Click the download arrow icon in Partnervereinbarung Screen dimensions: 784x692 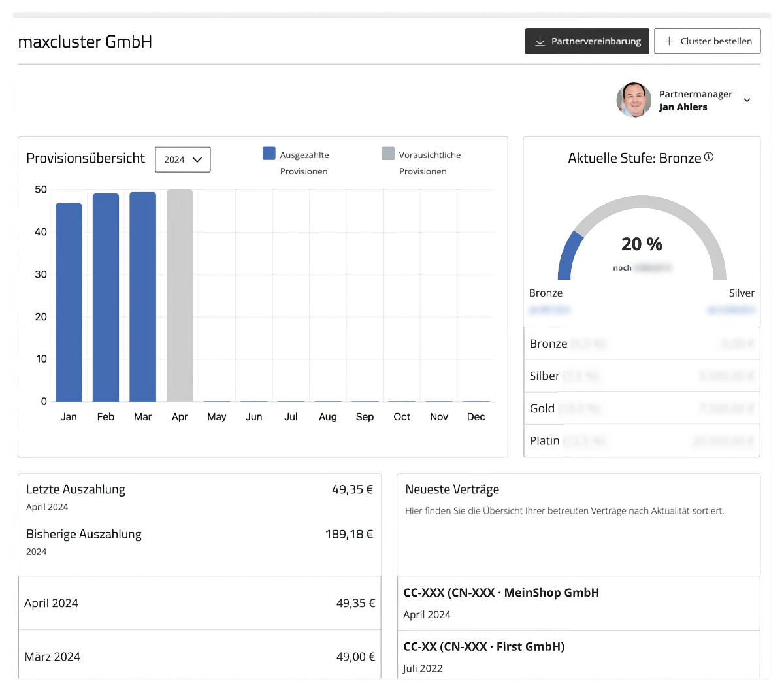pyautogui.click(x=540, y=41)
